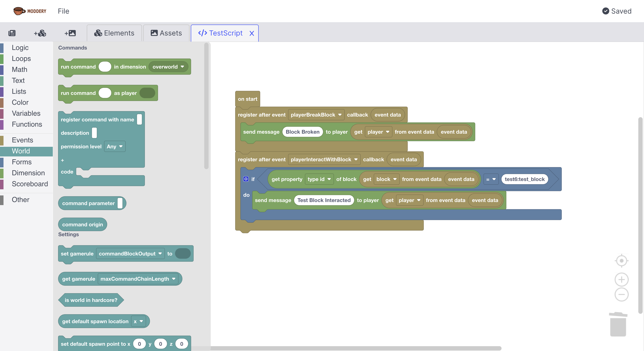Expand the commandBlockOutput gamerule dropdown

click(130, 253)
